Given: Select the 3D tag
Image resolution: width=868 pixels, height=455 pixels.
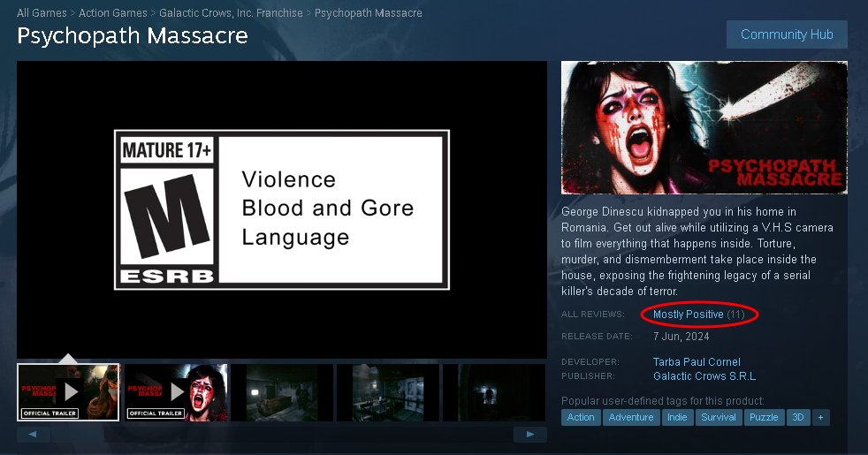Looking at the screenshot, I should tap(797, 417).
